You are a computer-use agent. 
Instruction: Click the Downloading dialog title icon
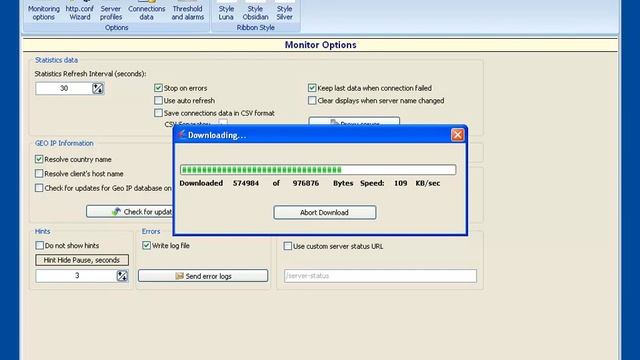pos(182,135)
